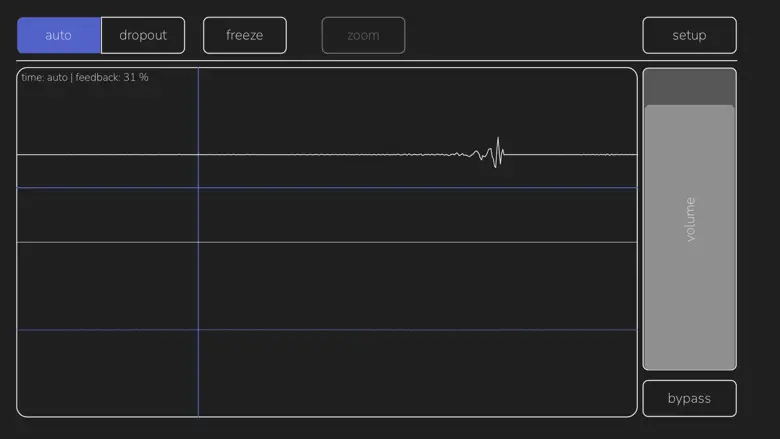
Task: Click the crossing of vertical and upper blue lines
Action: (x=198, y=188)
